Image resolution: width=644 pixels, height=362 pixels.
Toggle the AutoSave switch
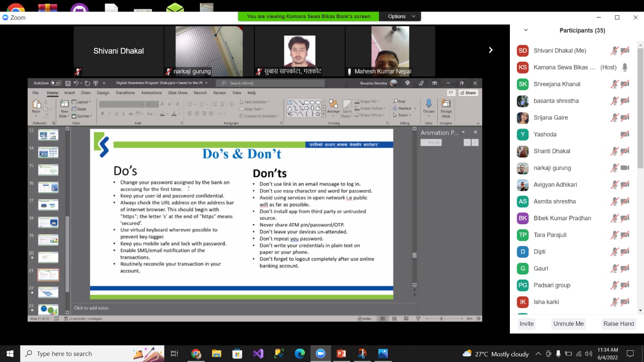[x=56, y=83]
